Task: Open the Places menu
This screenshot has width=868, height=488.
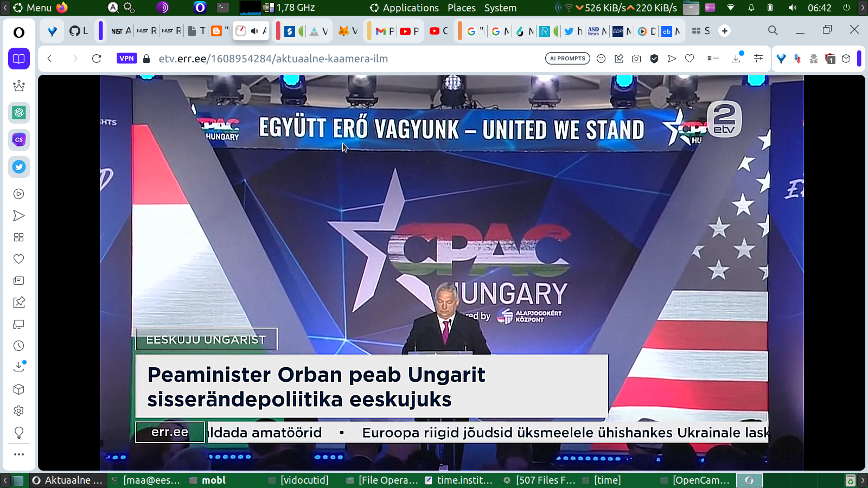Action: point(462,8)
